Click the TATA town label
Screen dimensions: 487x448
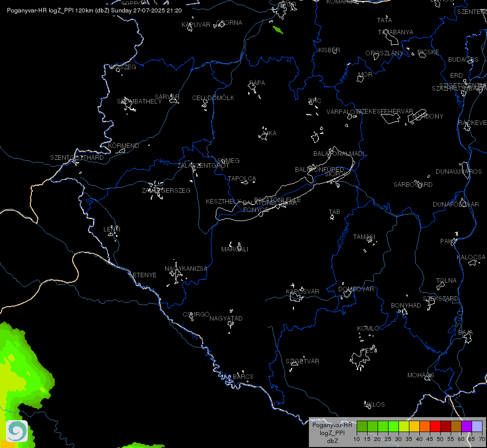coord(385,20)
